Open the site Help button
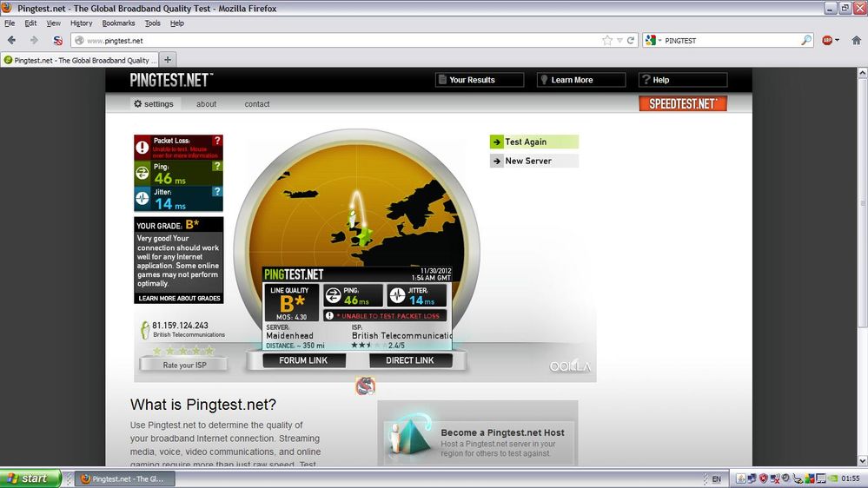The image size is (868, 488). click(683, 80)
